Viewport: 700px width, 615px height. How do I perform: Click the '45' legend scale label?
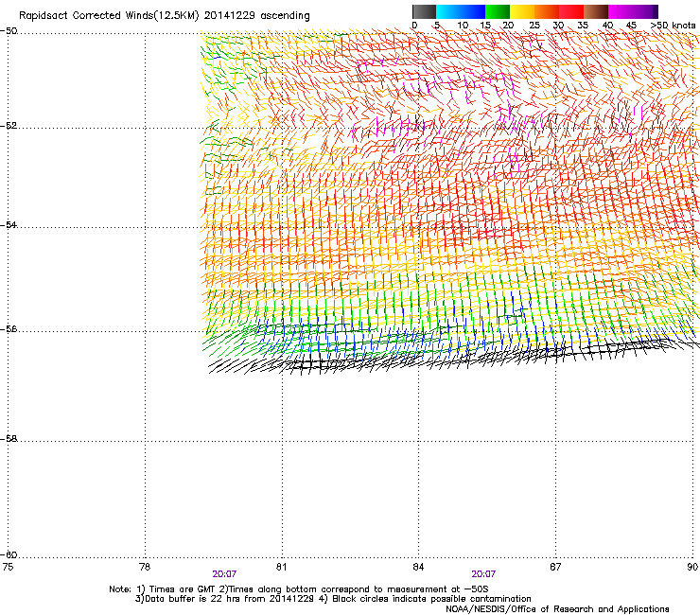coord(631,26)
